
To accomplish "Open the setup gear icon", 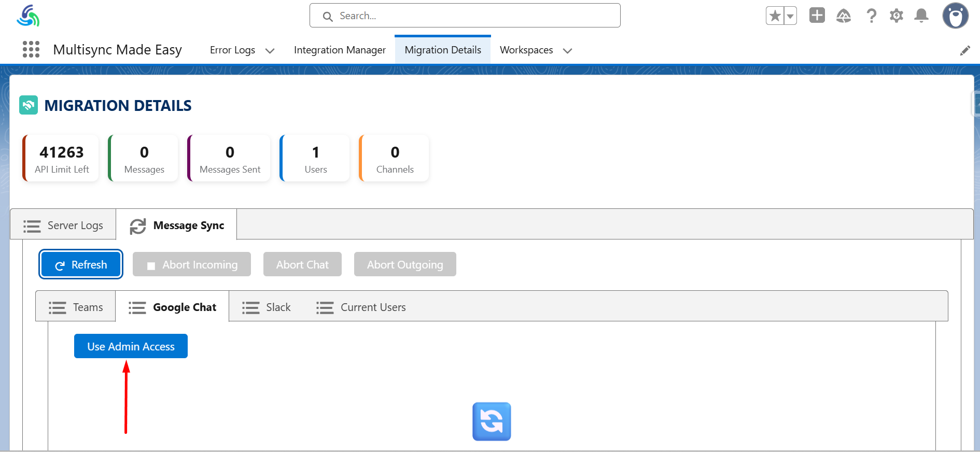I will click(x=897, y=16).
